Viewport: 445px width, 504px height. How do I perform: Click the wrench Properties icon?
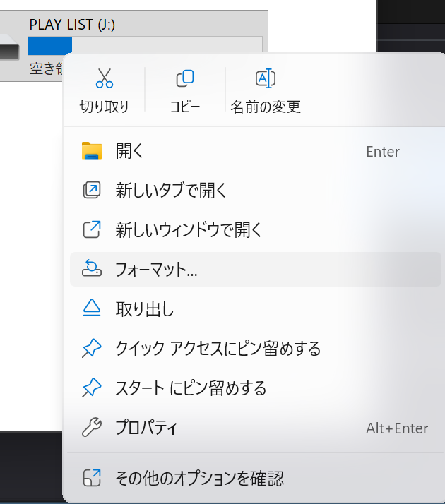93,428
